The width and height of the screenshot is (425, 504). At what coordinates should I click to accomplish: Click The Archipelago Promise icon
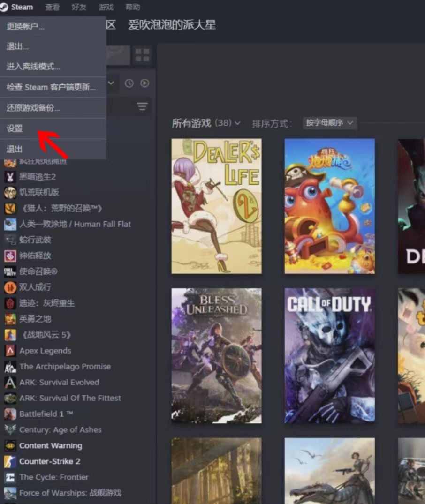click(10, 367)
